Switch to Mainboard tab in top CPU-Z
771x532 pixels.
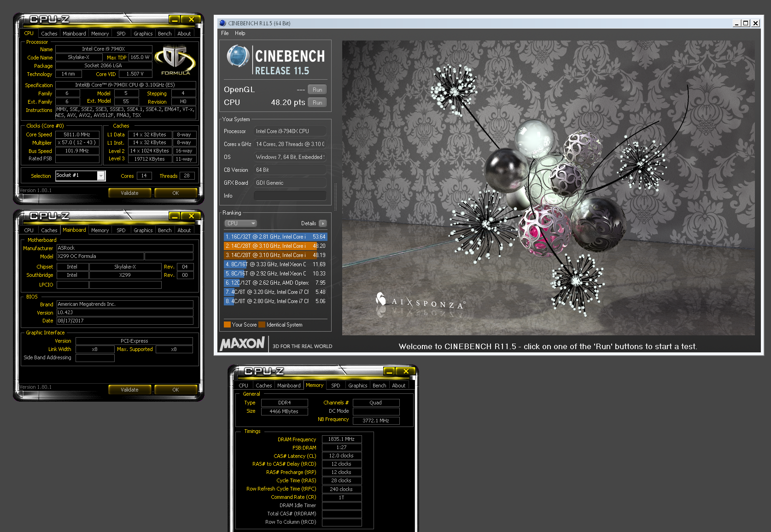pyautogui.click(x=74, y=34)
